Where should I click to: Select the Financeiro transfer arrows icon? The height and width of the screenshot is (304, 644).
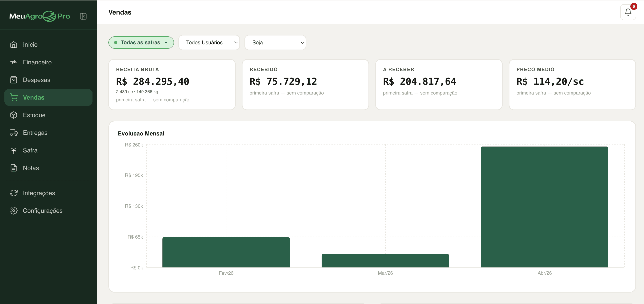click(14, 62)
